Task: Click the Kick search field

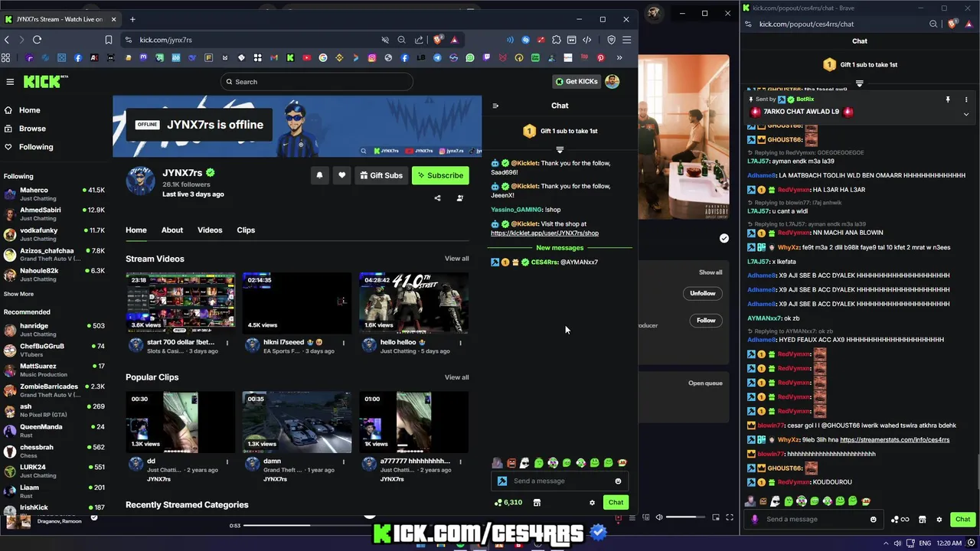Action: 317,82
